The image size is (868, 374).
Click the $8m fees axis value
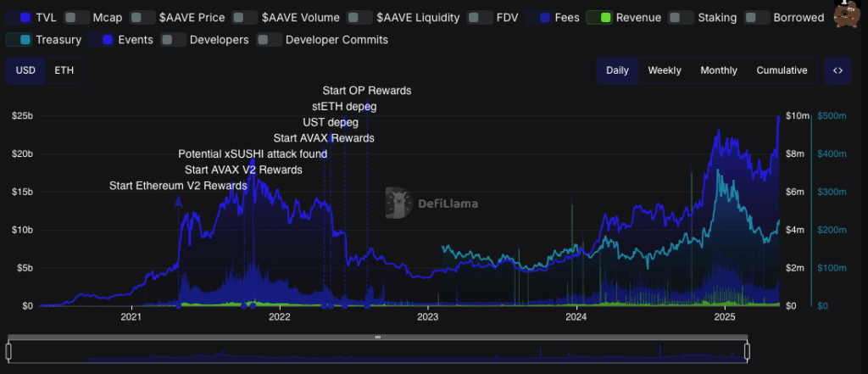[795, 154]
